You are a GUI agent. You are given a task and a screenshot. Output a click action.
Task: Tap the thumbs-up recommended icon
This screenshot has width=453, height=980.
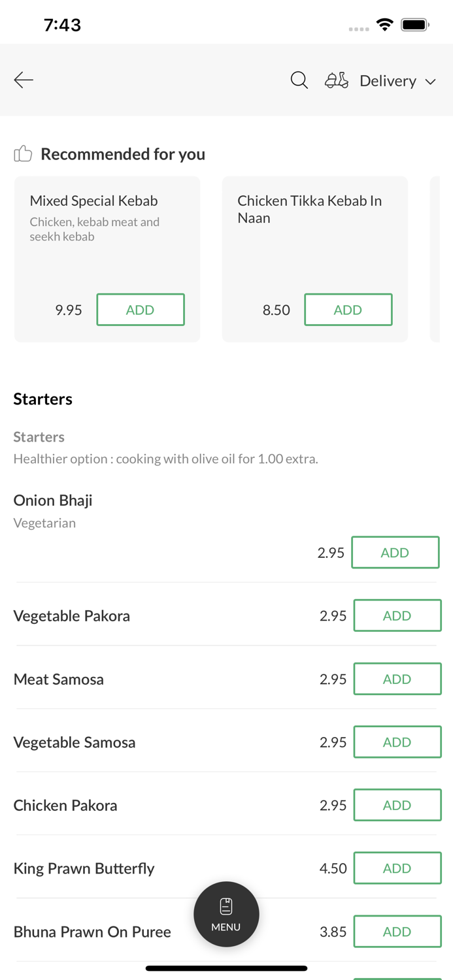(x=23, y=154)
